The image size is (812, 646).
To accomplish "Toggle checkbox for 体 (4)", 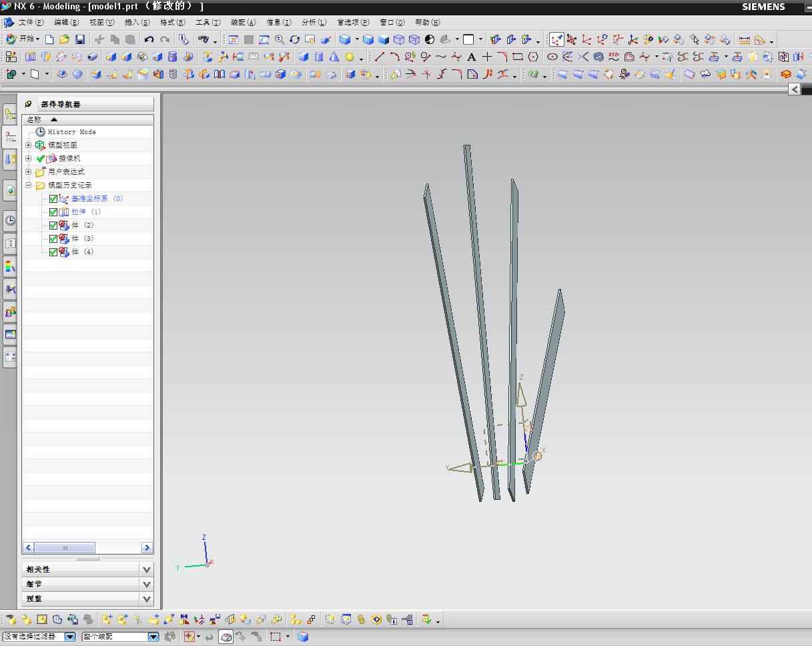I will click(53, 252).
